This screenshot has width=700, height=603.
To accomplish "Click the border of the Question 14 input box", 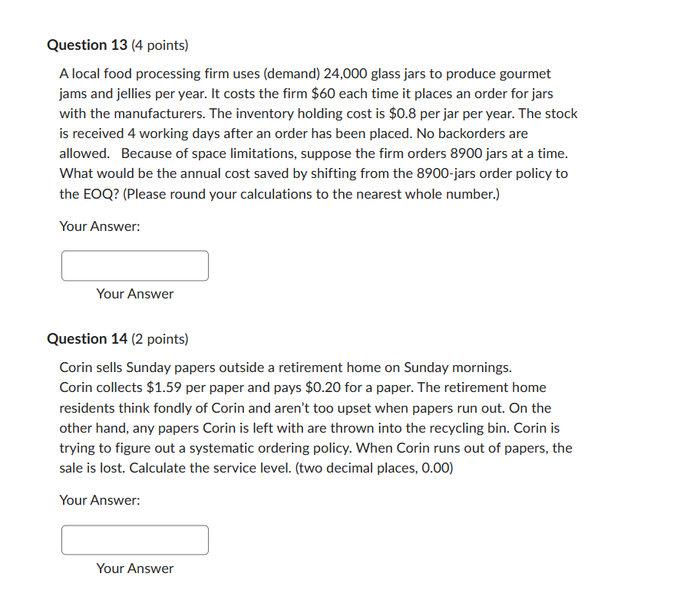I will click(134, 526).
